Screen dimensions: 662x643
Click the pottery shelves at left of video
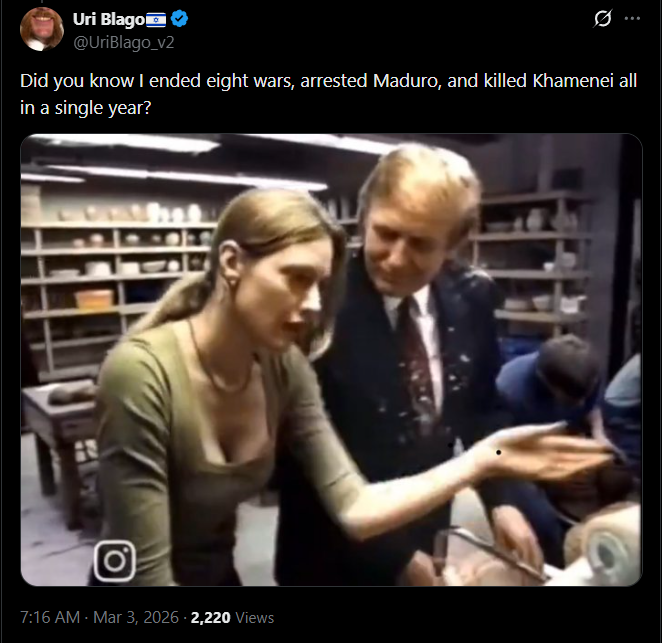(114, 270)
